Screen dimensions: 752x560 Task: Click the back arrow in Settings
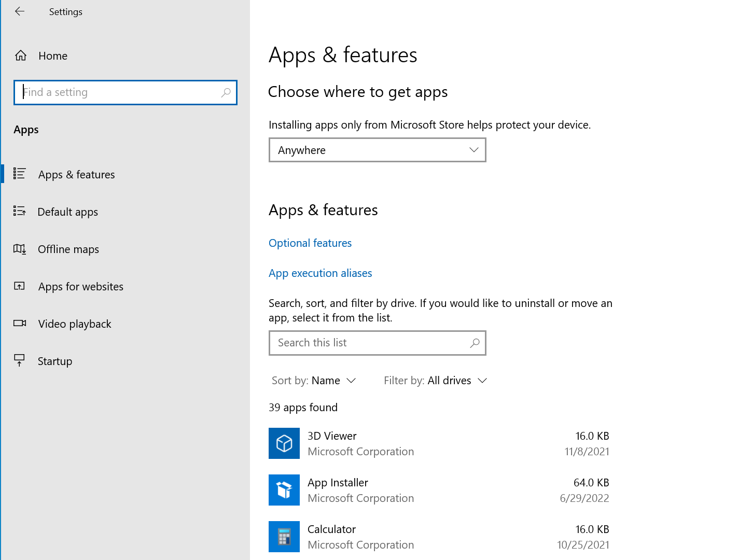pyautogui.click(x=19, y=11)
